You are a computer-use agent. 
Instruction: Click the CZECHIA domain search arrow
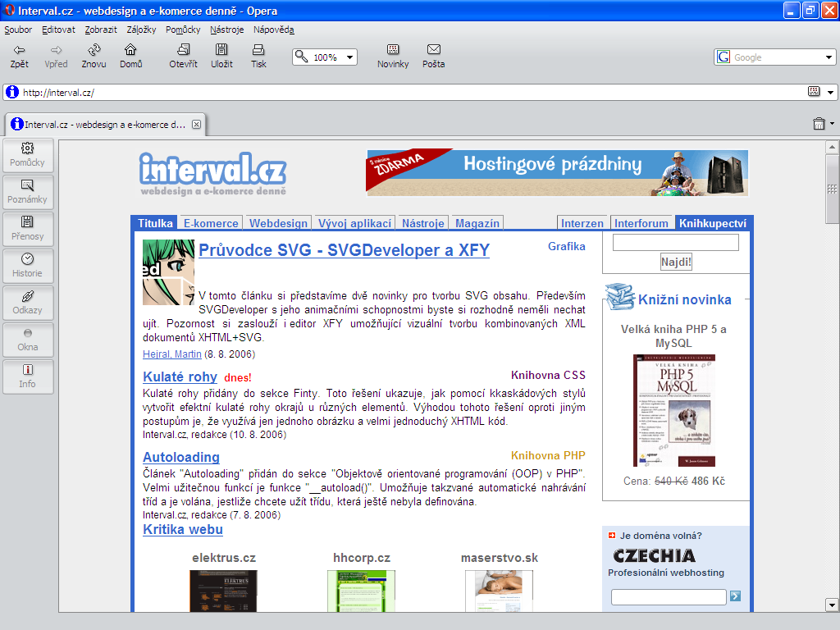[735, 596]
